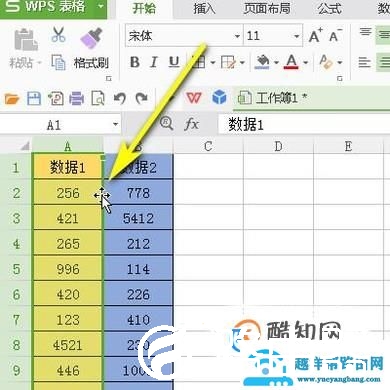Toggle underline formatting
The height and width of the screenshot is (390, 390).
(x=174, y=62)
